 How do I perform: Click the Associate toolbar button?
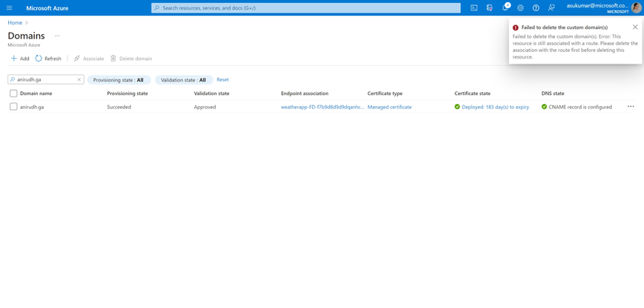click(89, 59)
